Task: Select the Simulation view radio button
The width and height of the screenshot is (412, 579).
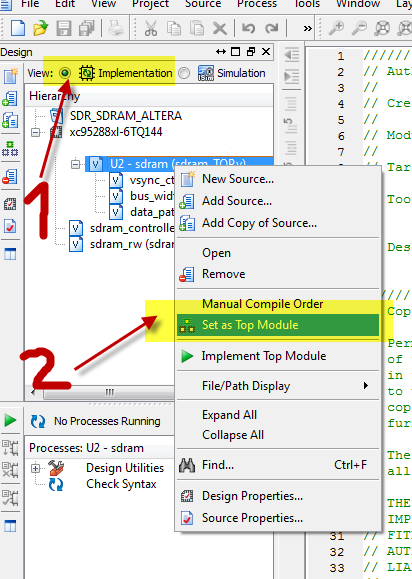Action: 184,73
